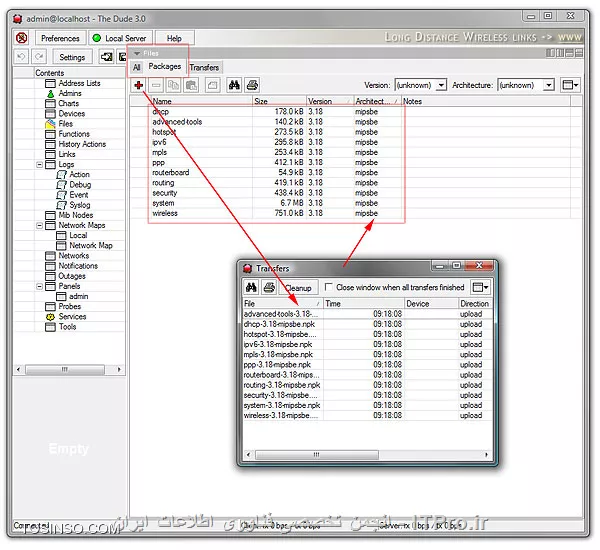Click the printer icon in Transfers window
The image size is (600, 550).
[x=269, y=287]
